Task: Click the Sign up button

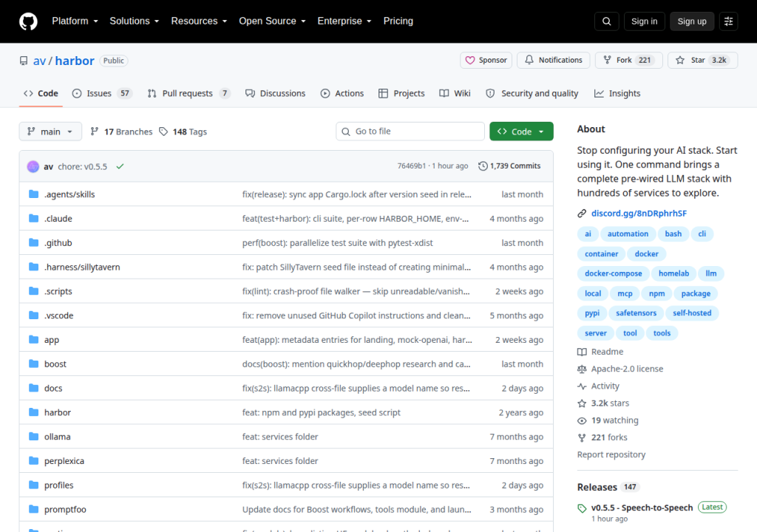Action: (x=692, y=21)
